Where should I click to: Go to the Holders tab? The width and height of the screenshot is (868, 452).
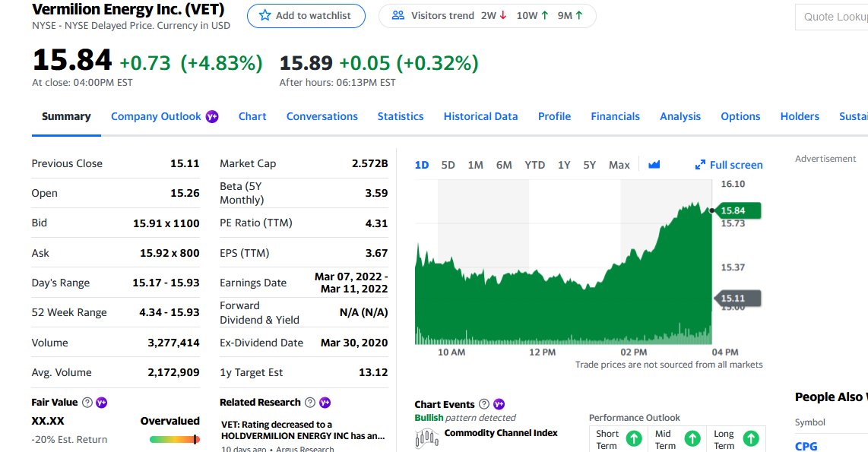coord(800,116)
